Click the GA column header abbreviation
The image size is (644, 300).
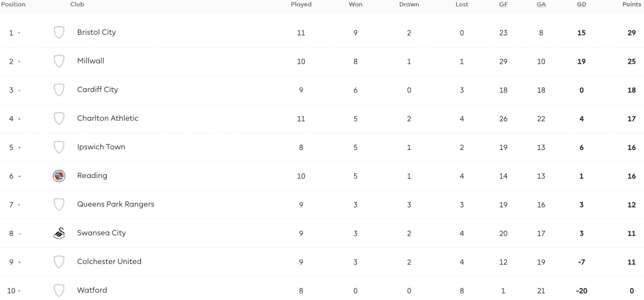coord(541,5)
